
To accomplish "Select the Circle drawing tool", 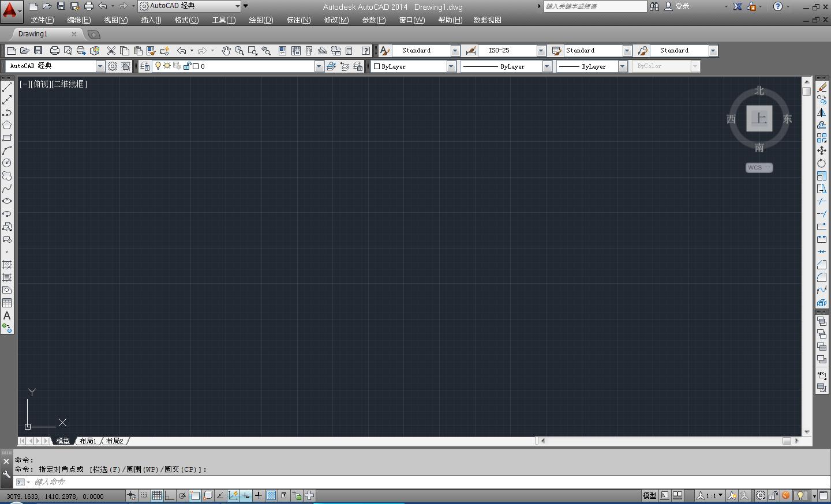I will (7, 163).
